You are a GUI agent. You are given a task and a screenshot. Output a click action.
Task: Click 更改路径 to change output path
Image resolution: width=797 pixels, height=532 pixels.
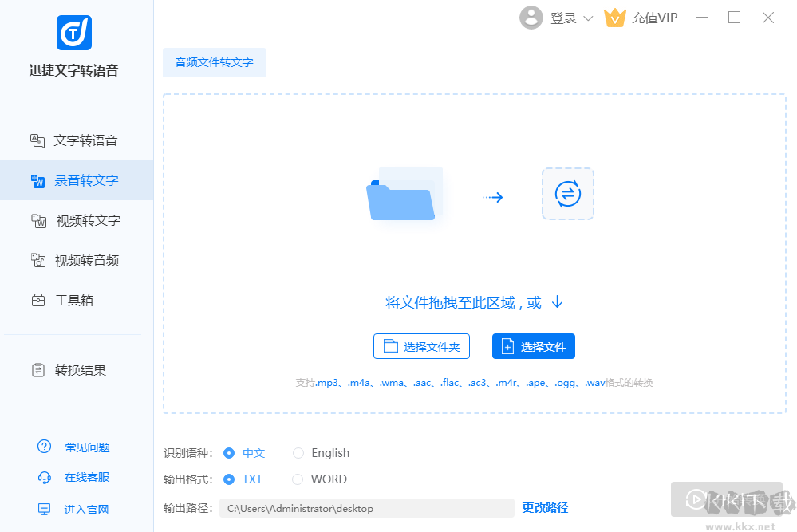point(545,507)
